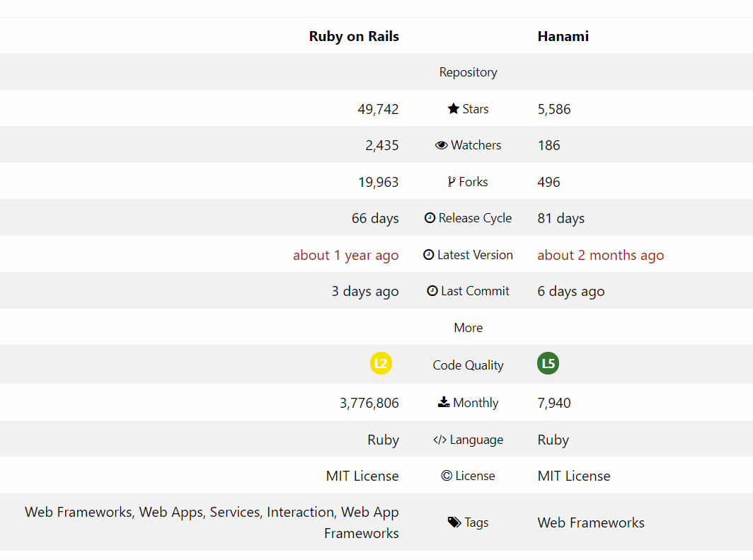The image size is (753, 560).
Task: Select Hanami's Web Frameworks tag
Action: [x=591, y=522]
